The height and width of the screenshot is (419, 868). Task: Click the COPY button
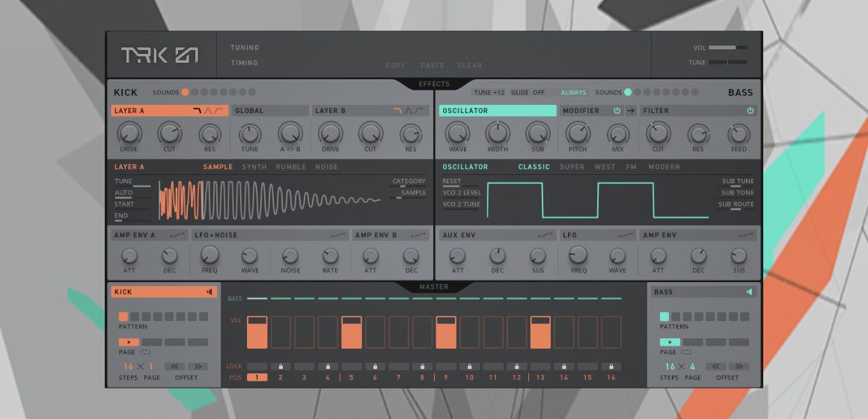tap(395, 65)
